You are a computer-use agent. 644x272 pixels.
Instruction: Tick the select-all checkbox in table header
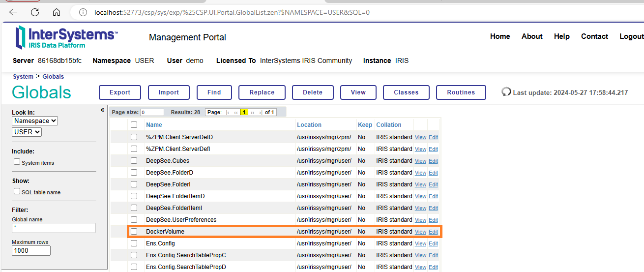[x=134, y=125]
